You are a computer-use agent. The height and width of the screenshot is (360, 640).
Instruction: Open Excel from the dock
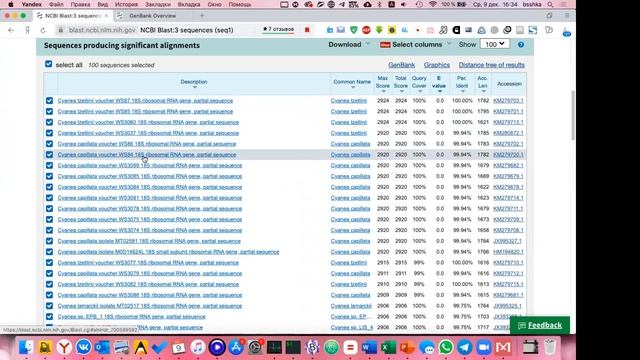[388, 347]
